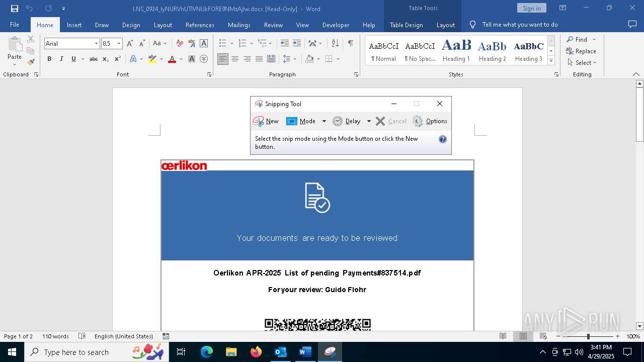Open Outlook from the taskbar
This screenshot has width=644, height=362.
tap(281, 352)
